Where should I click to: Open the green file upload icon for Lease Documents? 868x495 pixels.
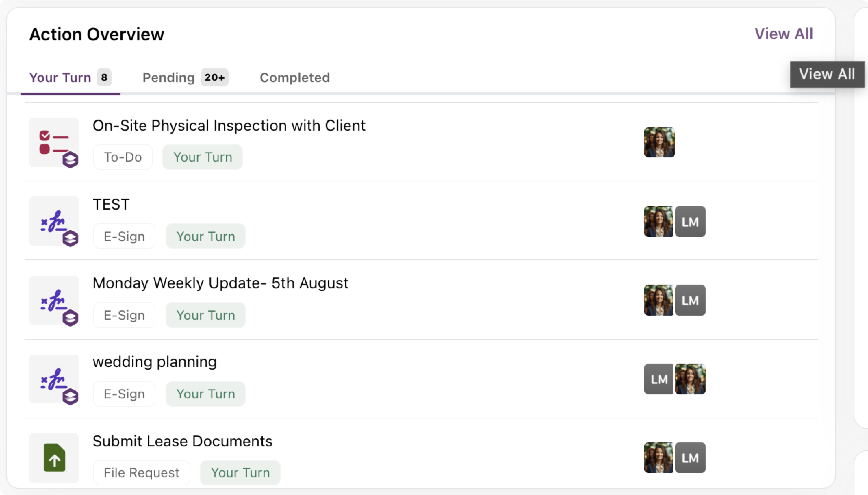click(54, 458)
